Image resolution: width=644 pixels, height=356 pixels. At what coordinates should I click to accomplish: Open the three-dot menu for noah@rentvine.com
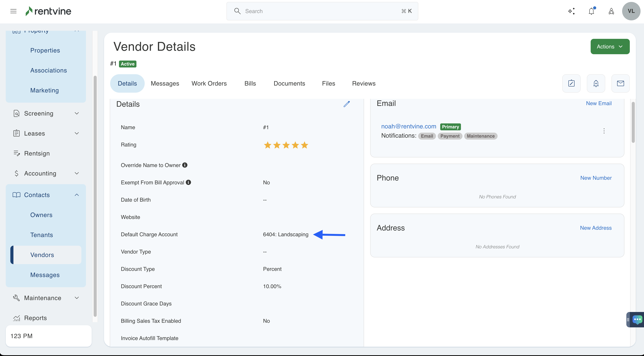(x=604, y=131)
